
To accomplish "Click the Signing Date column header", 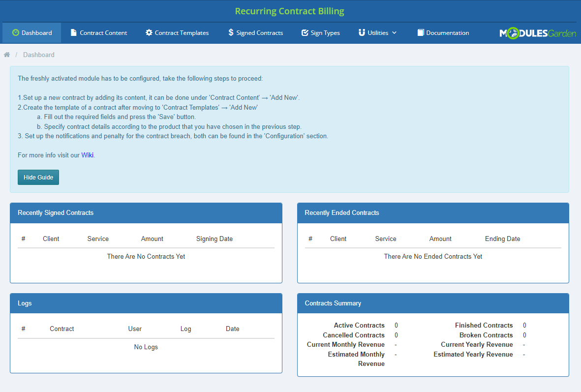I will click(214, 239).
